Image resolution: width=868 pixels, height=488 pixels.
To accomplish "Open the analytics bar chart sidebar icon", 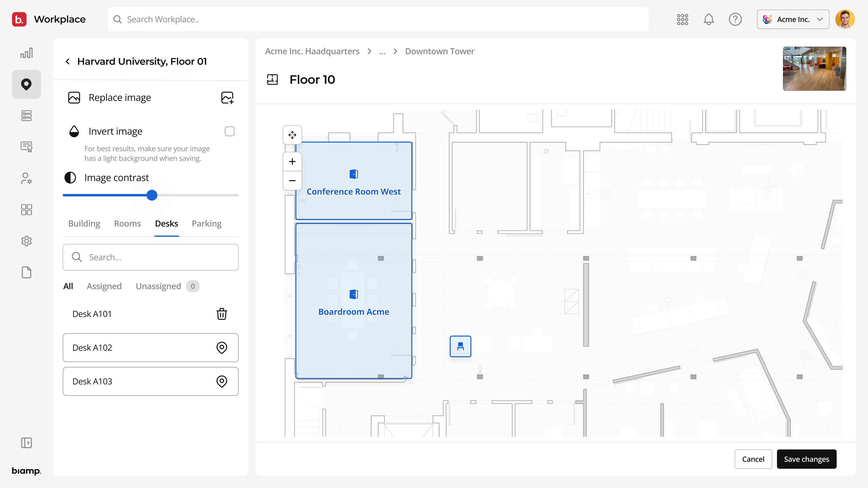I will (26, 53).
